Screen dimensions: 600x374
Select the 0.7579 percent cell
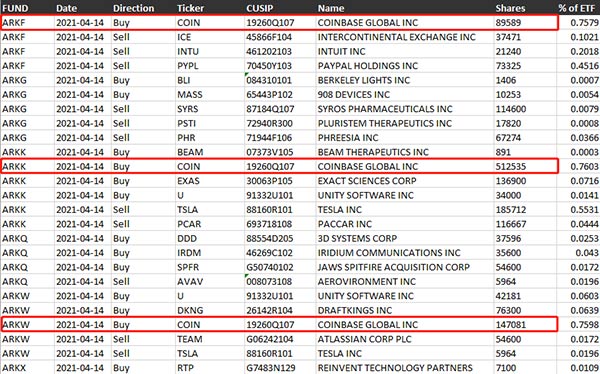tap(578, 23)
